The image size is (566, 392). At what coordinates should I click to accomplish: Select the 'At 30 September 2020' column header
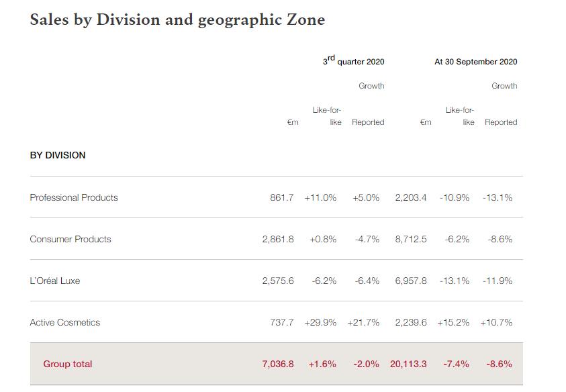475,62
